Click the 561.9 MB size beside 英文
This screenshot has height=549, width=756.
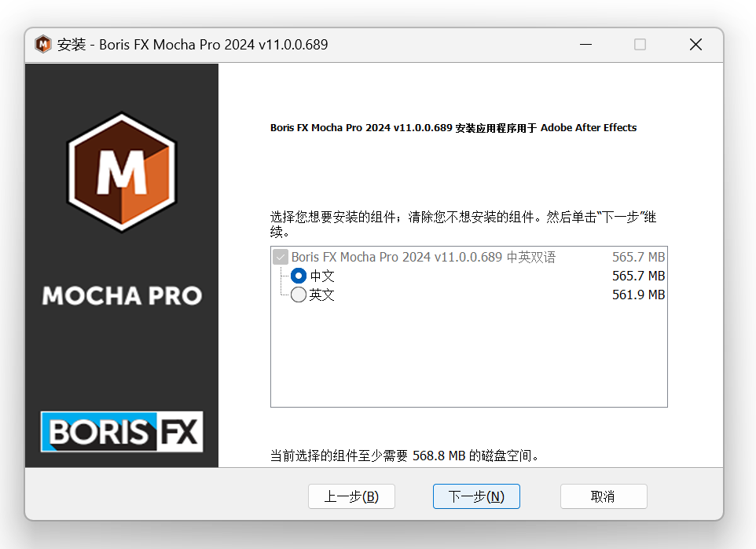pos(638,295)
